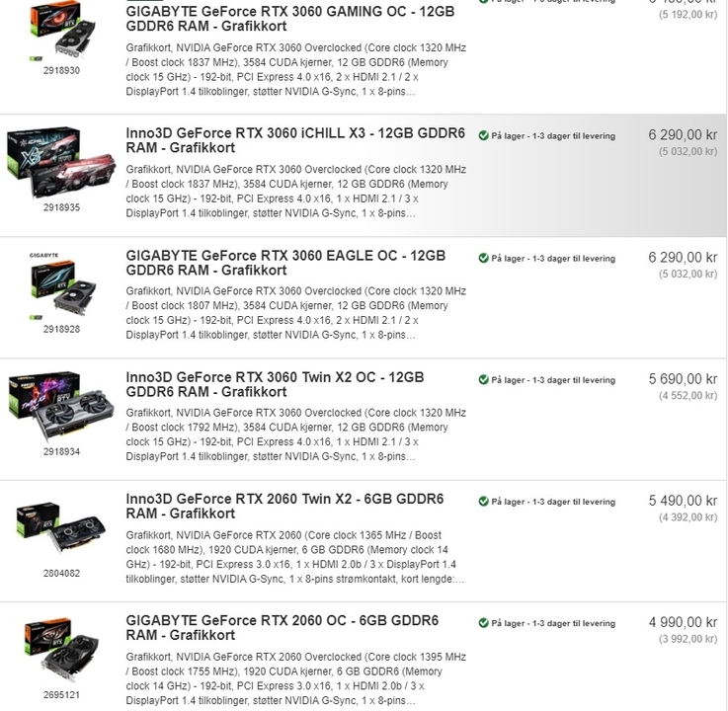Open Inno3D GeForce RTX 3060 Twin X2 OC title
728x711 pixels.
pyautogui.click(x=275, y=384)
